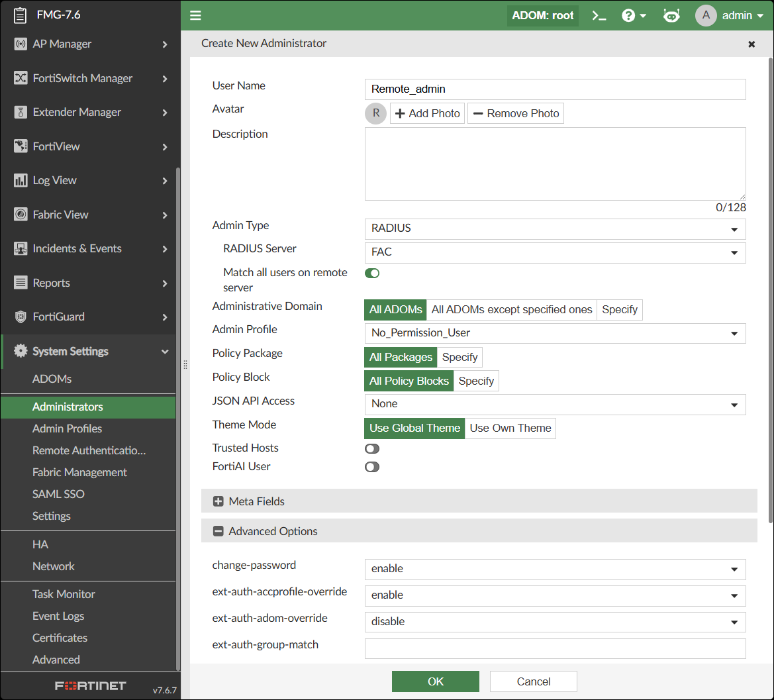Click the System Settings gear icon
The height and width of the screenshot is (700, 774).
pos(21,351)
